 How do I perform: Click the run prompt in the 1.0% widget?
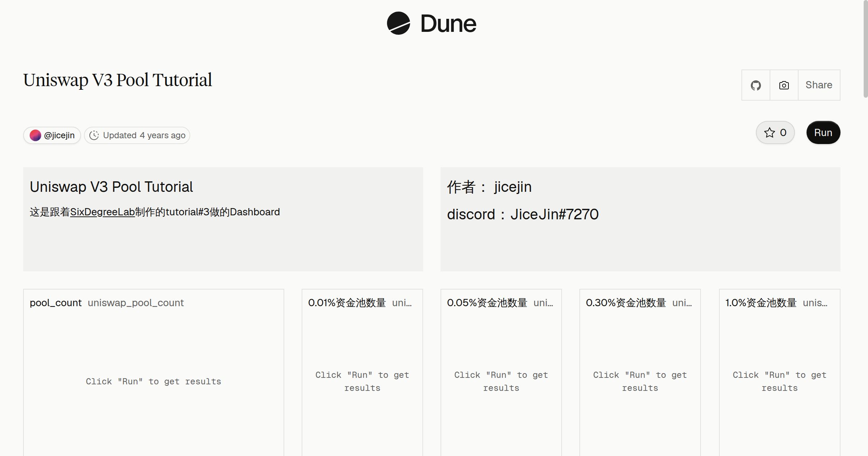click(x=779, y=381)
